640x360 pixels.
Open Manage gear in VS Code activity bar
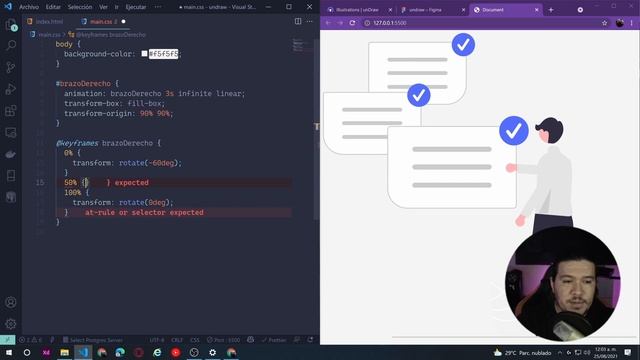click(11, 324)
